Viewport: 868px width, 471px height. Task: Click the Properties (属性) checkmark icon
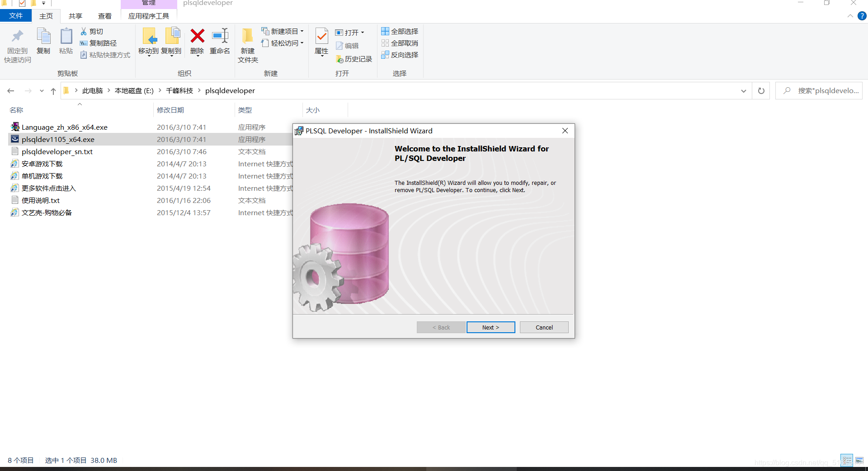(x=321, y=36)
